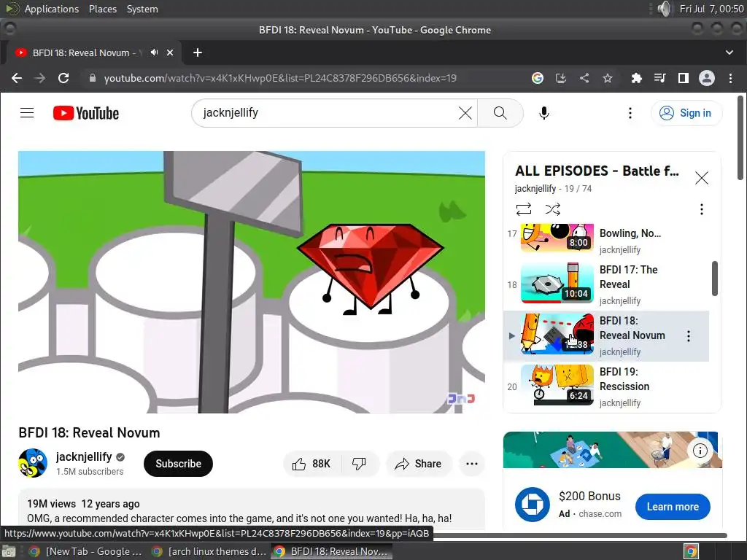747x560 pixels.
Task: Open the YouTube hamburger guide menu
Action: (x=27, y=113)
